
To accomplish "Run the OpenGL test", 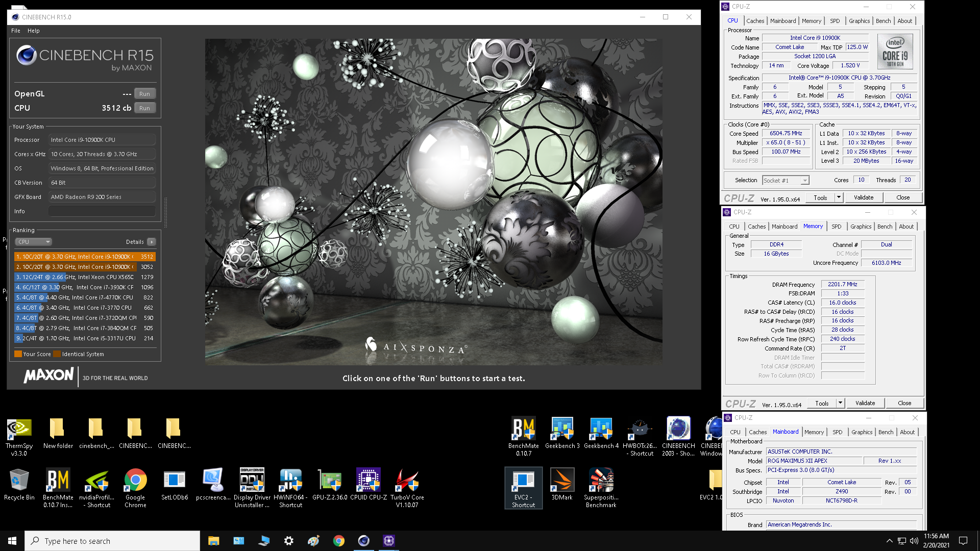I will point(144,94).
